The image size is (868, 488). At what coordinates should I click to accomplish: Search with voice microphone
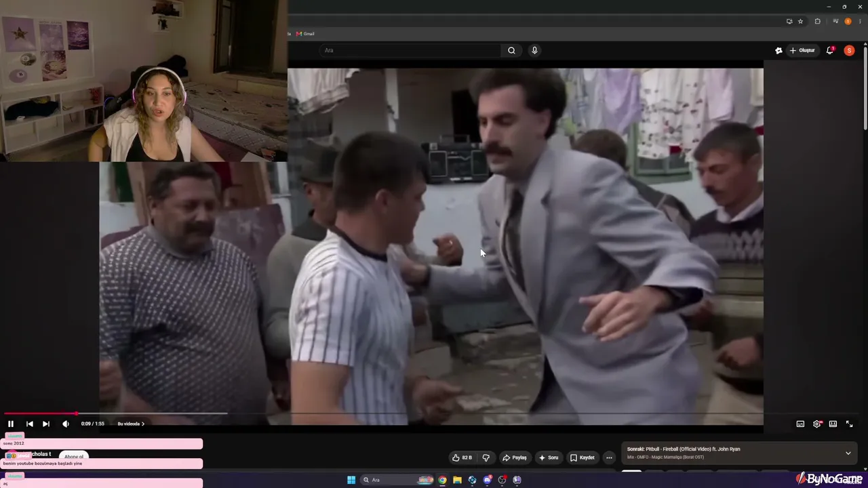click(x=534, y=50)
